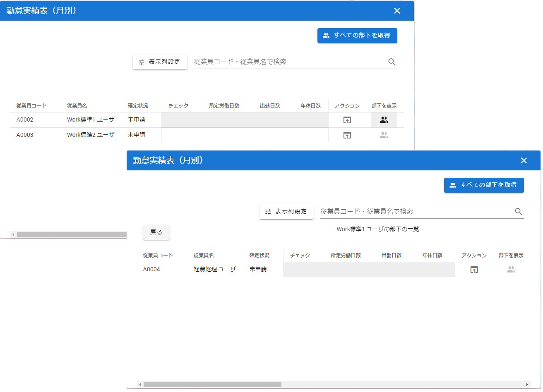Screen dimensions: 543x392
Task: Click すべての部下を取得 in front window
Action: pyautogui.click(x=484, y=185)
